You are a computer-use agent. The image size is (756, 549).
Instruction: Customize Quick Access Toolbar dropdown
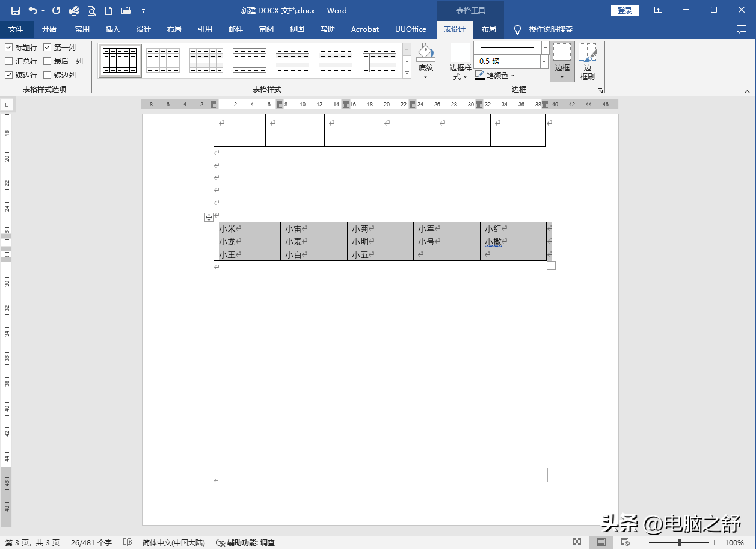click(143, 10)
